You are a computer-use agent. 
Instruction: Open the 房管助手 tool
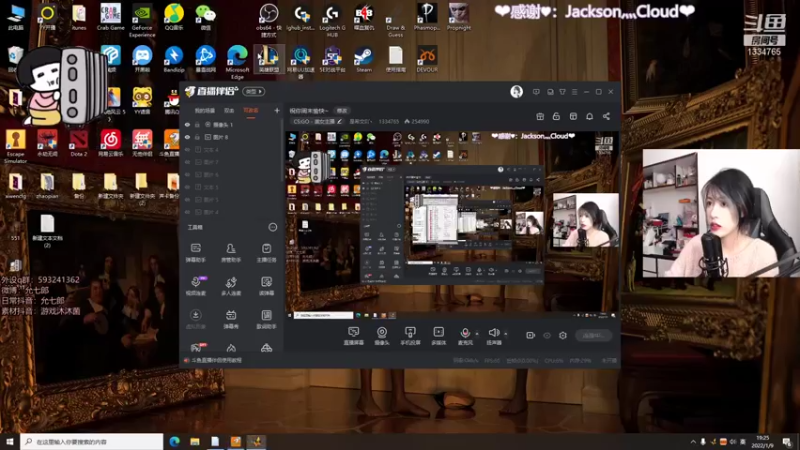(x=231, y=253)
